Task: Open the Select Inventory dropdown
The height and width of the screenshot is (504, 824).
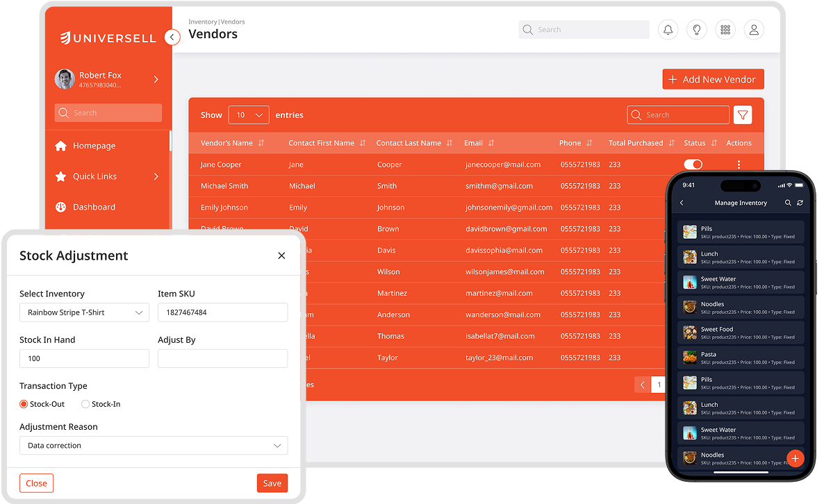Action: (85, 312)
